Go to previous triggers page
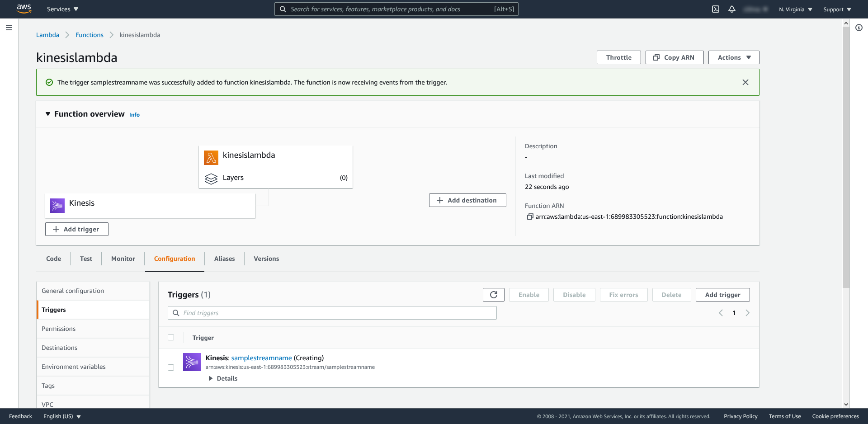The height and width of the screenshot is (424, 868). [721, 313]
